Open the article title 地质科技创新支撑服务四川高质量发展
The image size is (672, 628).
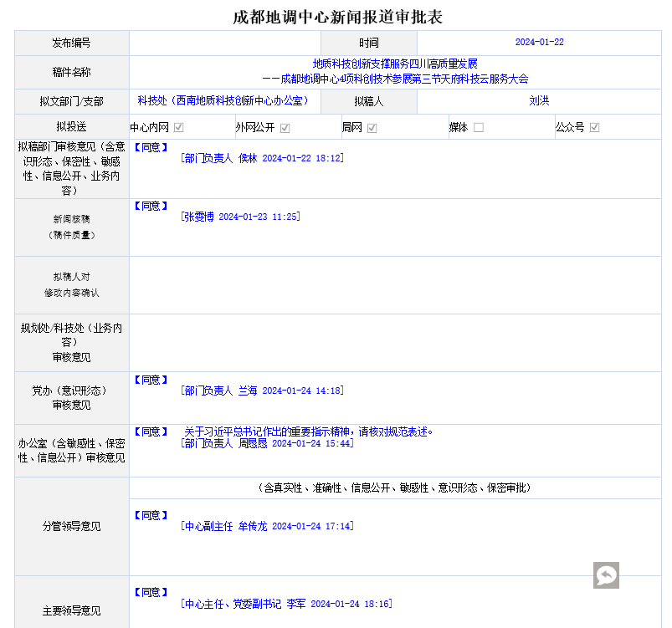point(395,64)
